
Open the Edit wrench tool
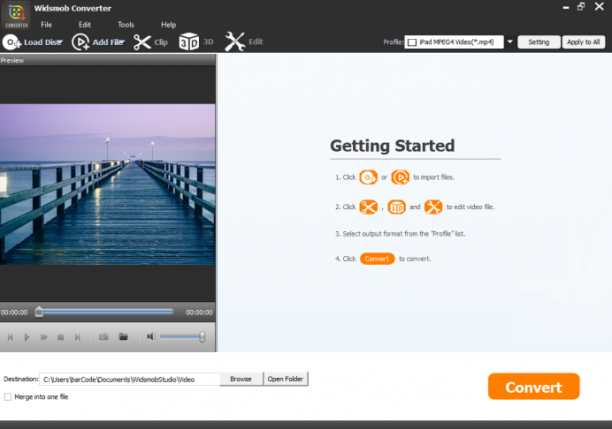pyautogui.click(x=235, y=41)
